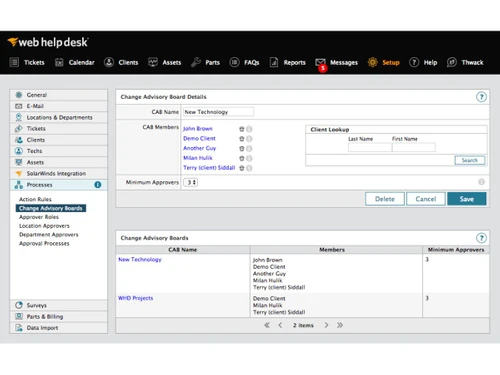This screenshot has height=375, width=500.
Task: Remove John Brown using his trash icon
Action: click(242, 129)
